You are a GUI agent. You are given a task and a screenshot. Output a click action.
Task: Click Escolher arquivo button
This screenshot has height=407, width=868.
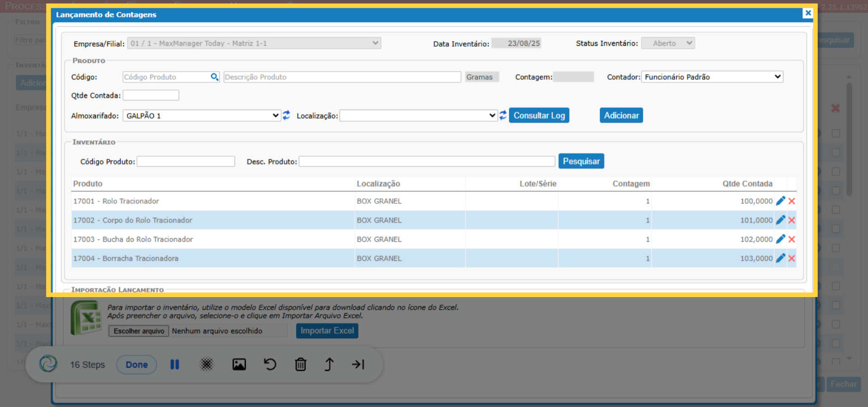point(139,331)
